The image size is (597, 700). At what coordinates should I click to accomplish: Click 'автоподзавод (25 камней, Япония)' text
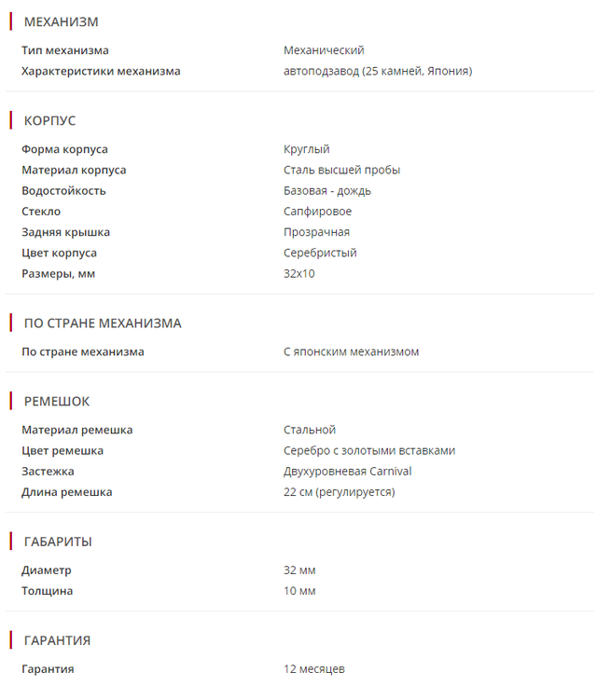(378, 71)
